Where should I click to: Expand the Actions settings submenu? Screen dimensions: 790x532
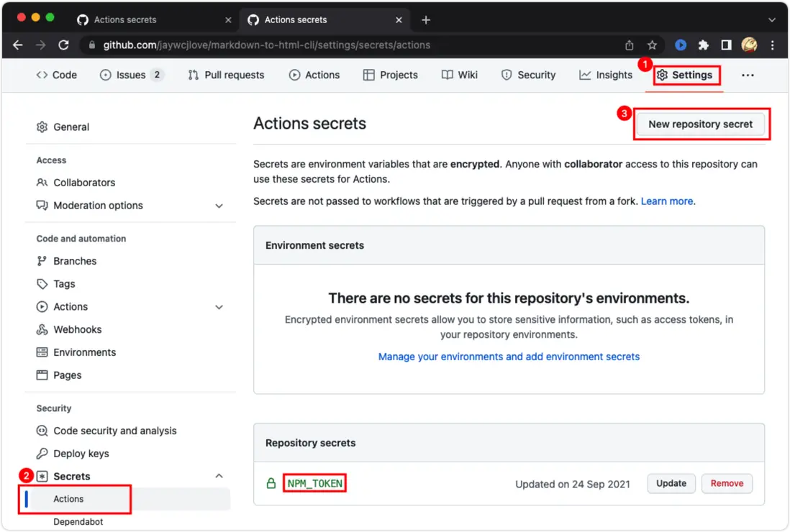(x=219, y=307)
